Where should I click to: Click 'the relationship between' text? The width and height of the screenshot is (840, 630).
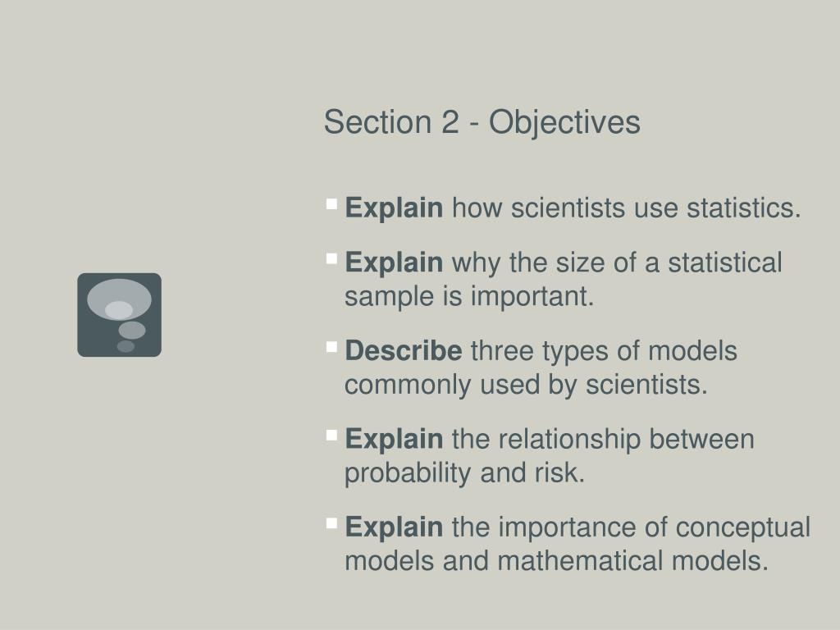603,439
